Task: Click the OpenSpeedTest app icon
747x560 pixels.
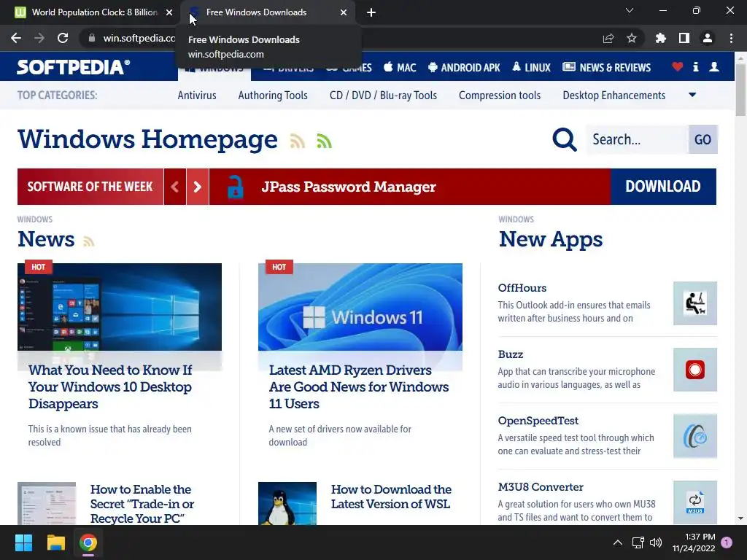Action: (695, 436)
